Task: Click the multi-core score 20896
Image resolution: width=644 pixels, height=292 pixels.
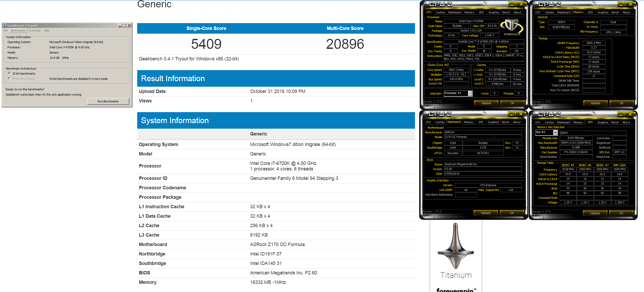Action: click(345, 44)
